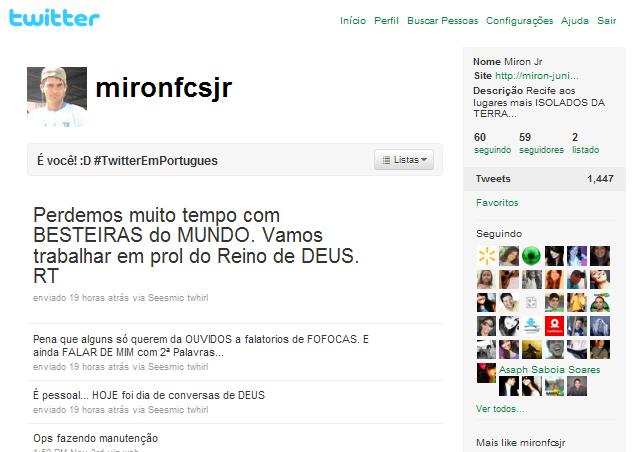Open the Início menu item
The image size is (635, 452).
(353, 21)
